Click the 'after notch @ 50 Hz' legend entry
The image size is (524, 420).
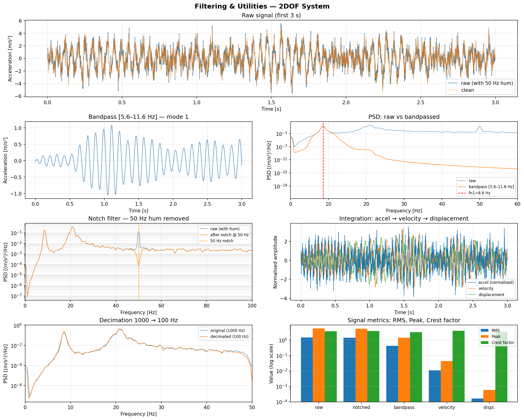[x=229, y=235]
